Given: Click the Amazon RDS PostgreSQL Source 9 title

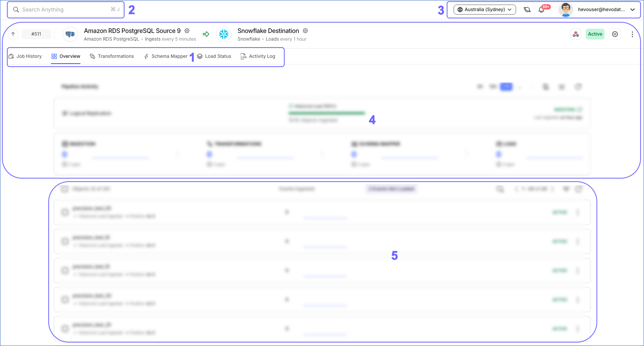Looking at the screenshot, I should pos(132,31).
